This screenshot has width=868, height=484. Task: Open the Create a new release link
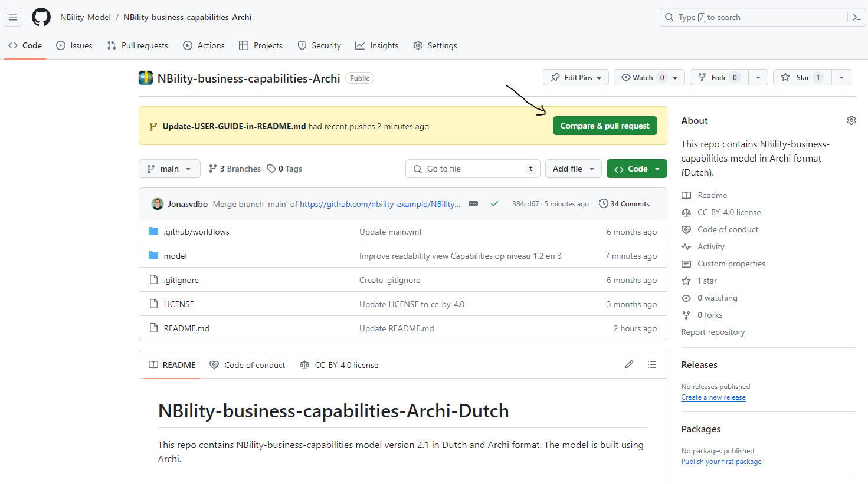point(713,397)
